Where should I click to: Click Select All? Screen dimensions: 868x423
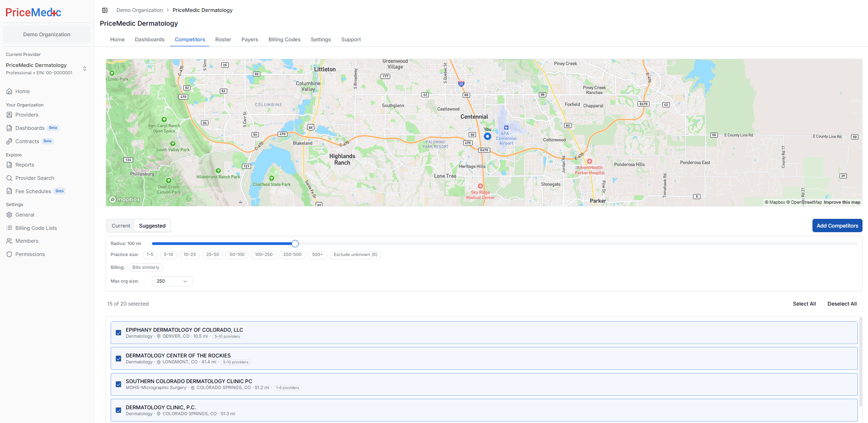click(x=804, y=304)
